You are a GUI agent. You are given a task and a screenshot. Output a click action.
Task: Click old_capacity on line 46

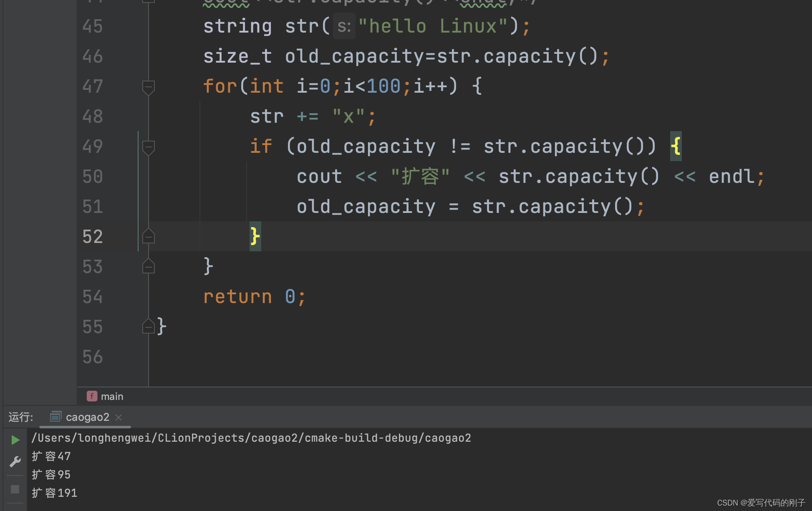pyautogui.click(x=354, y=56)
